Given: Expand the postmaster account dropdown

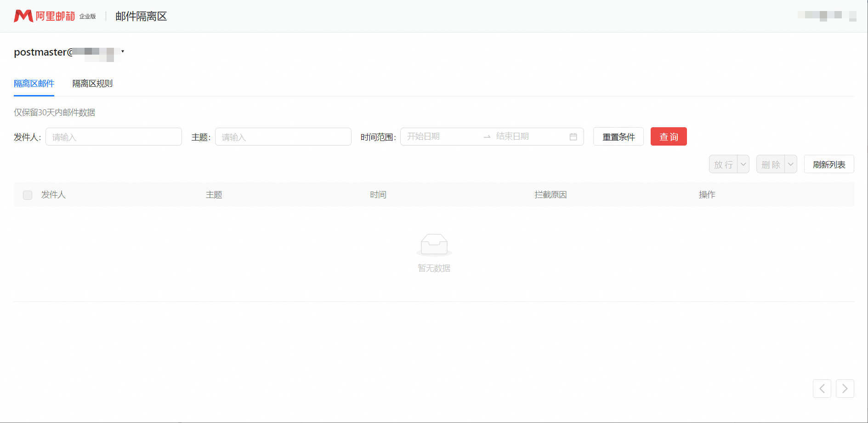Looking at the screenshot, I should (123, 51).
